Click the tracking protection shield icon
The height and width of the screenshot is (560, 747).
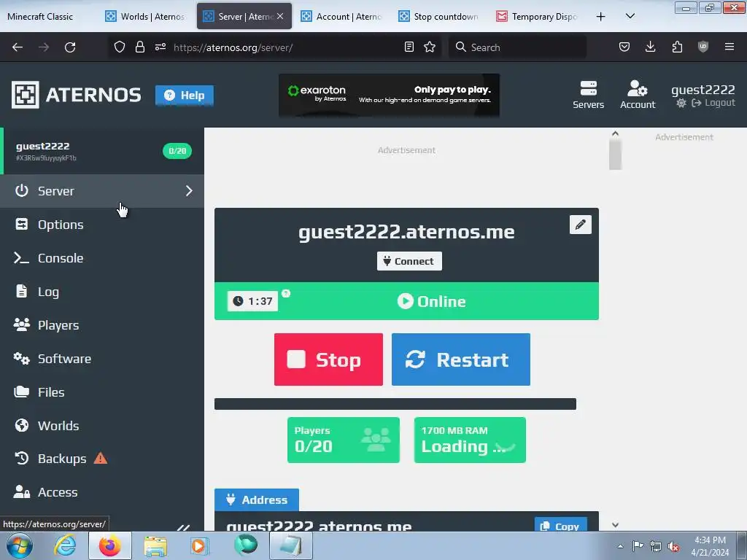(x=120, y=47)
